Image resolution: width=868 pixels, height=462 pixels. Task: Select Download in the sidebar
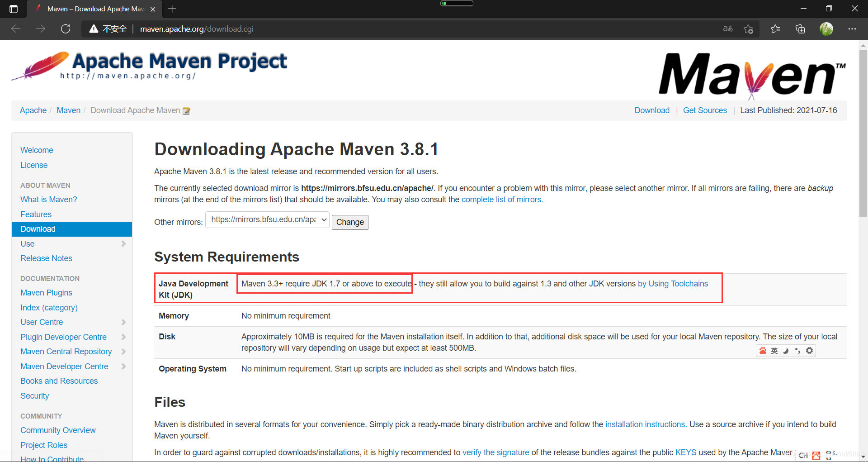[x=72, y=229]
